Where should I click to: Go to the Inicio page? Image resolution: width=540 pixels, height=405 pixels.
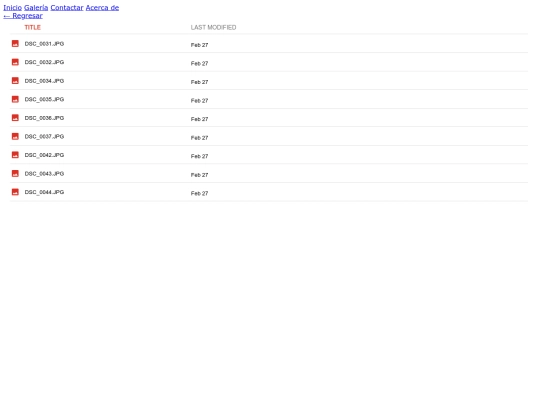point(12,8)
